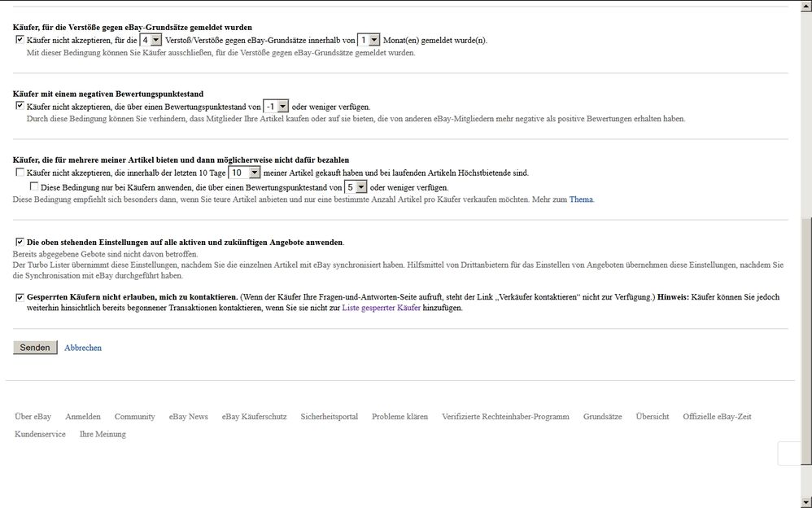Uncheck the eBay policy violations buyer block
This screenshot has width=812, height=508.
pos(20,39)
